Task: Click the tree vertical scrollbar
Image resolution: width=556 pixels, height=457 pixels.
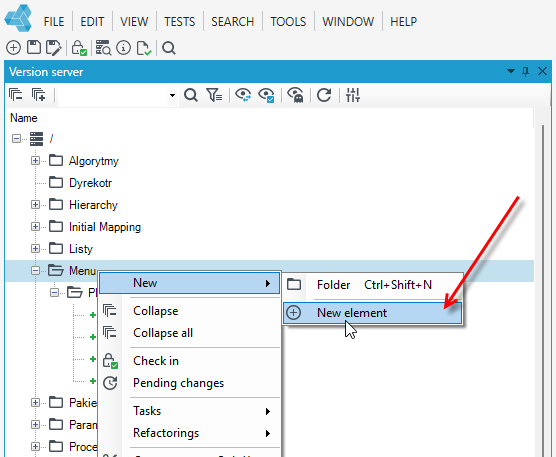Action: coord(543,291)
